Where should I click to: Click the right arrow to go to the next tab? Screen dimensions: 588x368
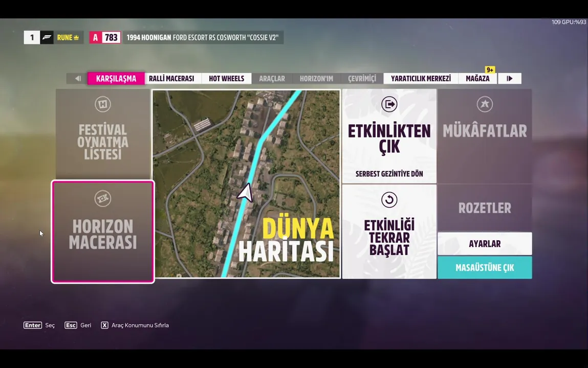pyautogui.click(x=509, y=79)
